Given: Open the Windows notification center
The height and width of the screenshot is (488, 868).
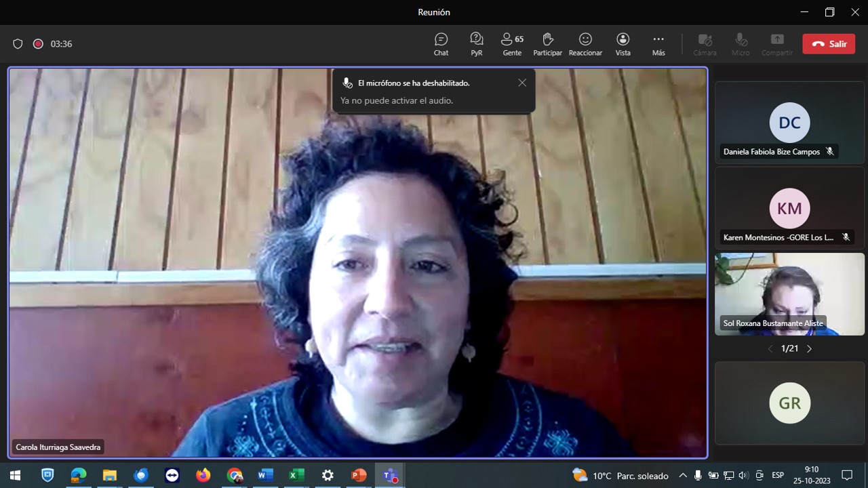Looking at the screenshot, I should [847, 475].
